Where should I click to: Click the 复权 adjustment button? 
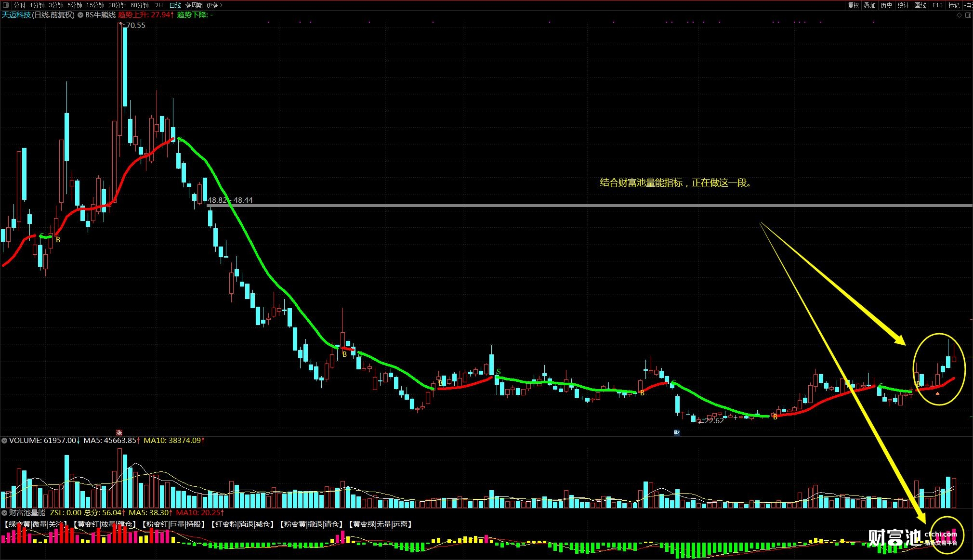click(853, 5)
